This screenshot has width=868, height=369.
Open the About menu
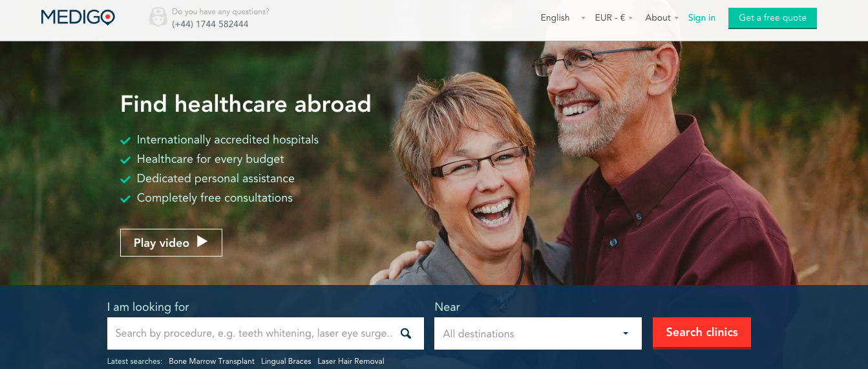pos(662,18)
